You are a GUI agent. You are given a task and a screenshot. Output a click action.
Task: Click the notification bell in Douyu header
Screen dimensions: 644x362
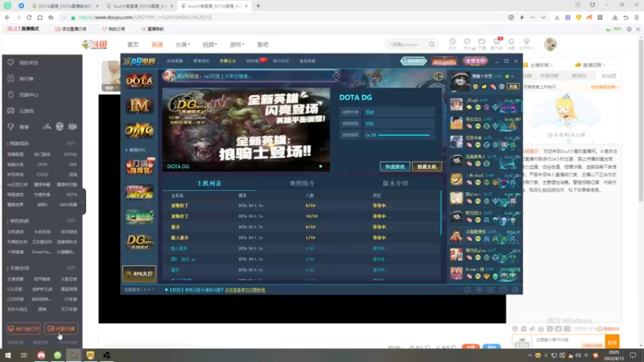click(511, 42)
